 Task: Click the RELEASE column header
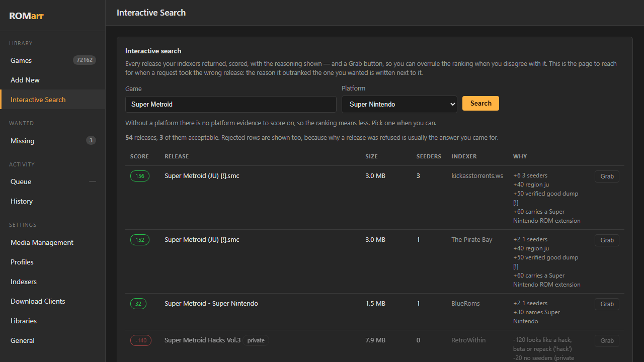[x=177, y=156]
